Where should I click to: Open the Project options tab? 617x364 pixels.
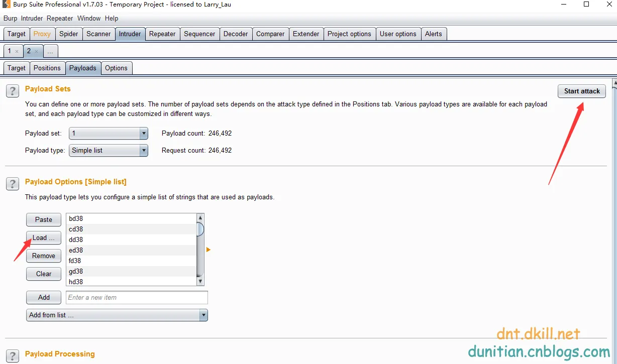pos(349,34)
